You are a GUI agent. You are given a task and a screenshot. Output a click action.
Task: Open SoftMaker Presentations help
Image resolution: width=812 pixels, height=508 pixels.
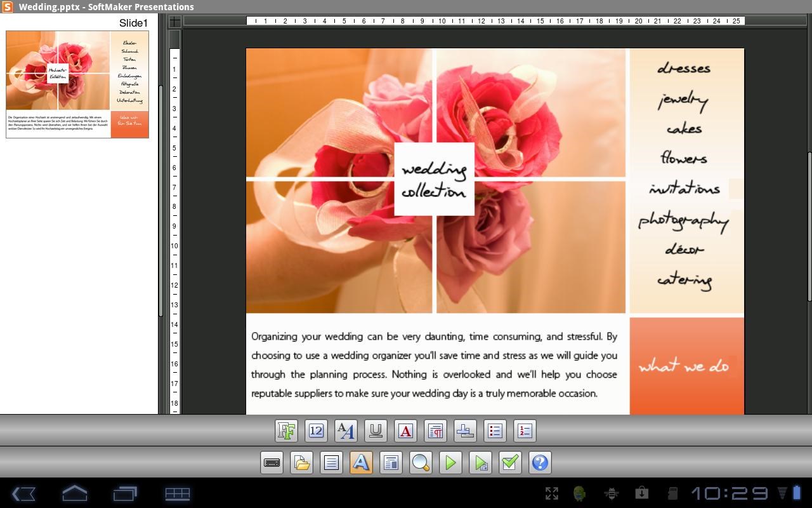[540, 462]
